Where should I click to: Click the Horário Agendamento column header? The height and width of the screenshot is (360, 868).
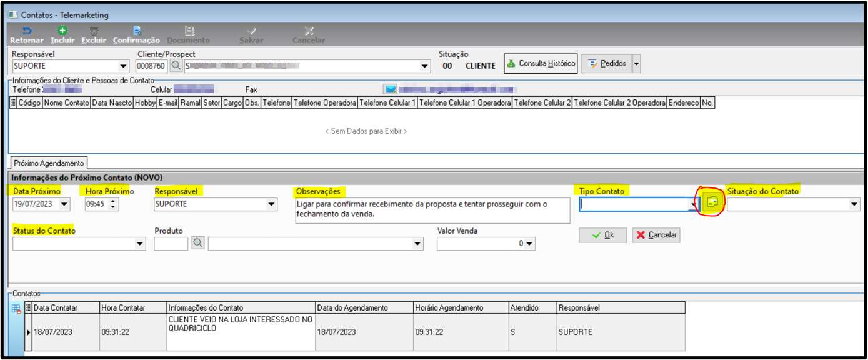click(461, 308)
